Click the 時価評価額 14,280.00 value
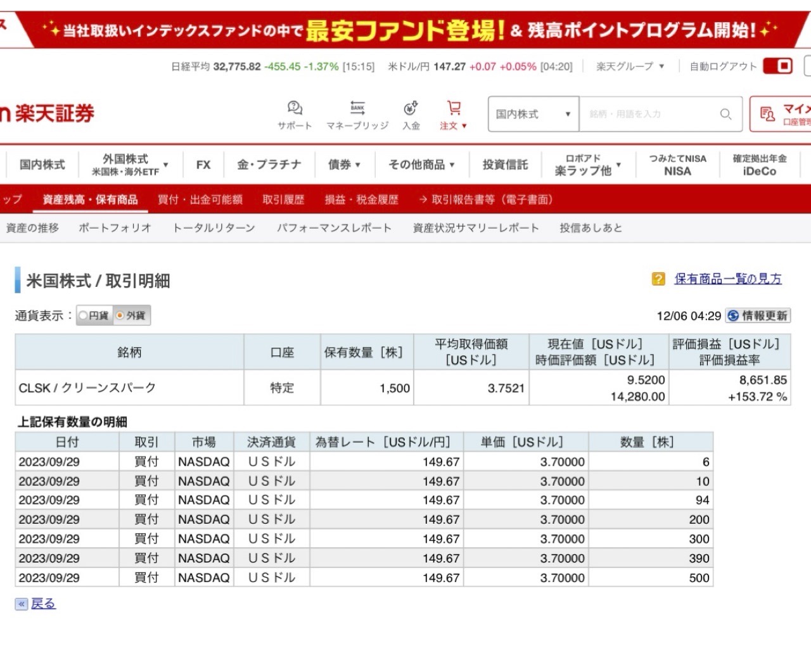 [x=638, y=397]
